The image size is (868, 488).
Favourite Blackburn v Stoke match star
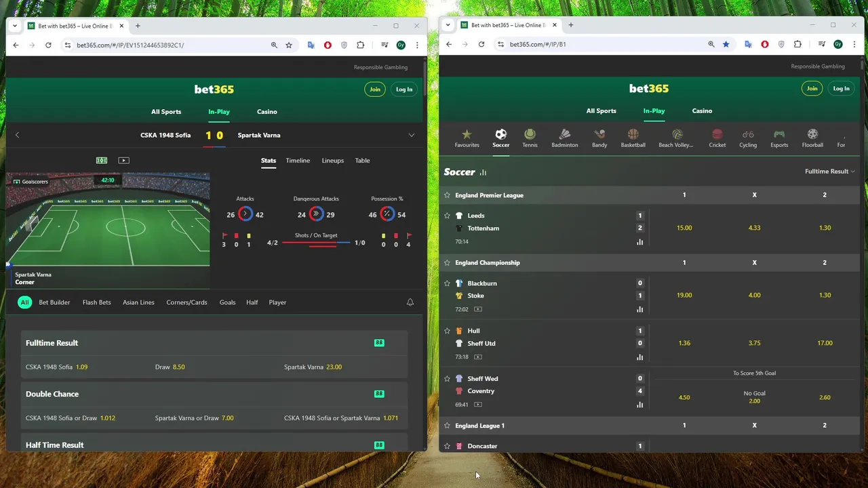coord(447,283)
